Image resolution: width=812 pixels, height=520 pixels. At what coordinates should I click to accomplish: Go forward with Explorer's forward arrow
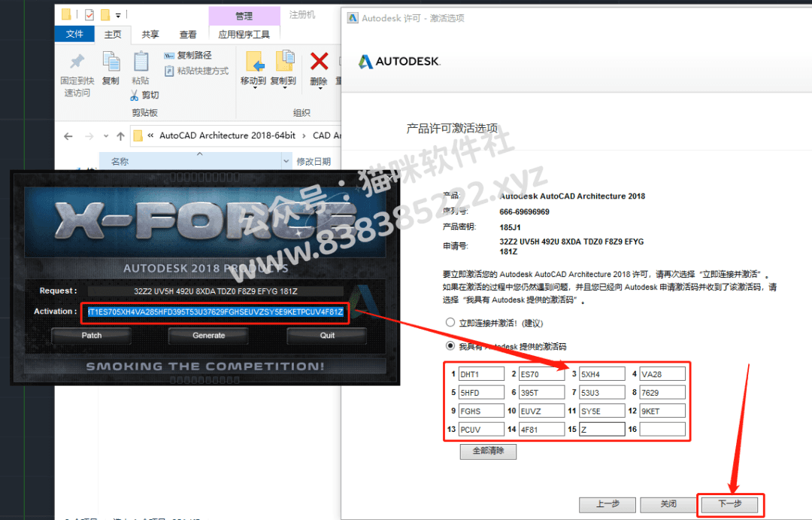pyautogui.click(x=89, y=136)
